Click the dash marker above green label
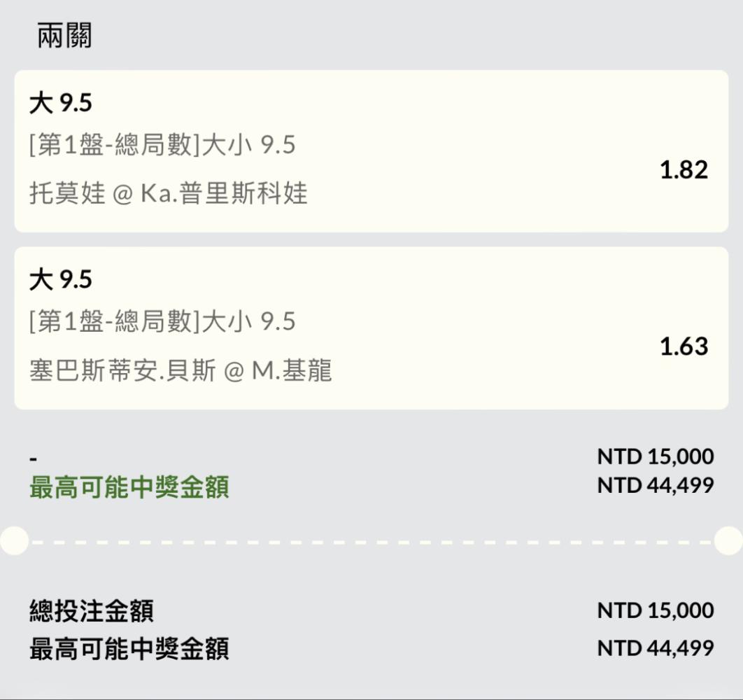Image resolution: width=743 pixels, height=700 pixels. click(33, 458)
